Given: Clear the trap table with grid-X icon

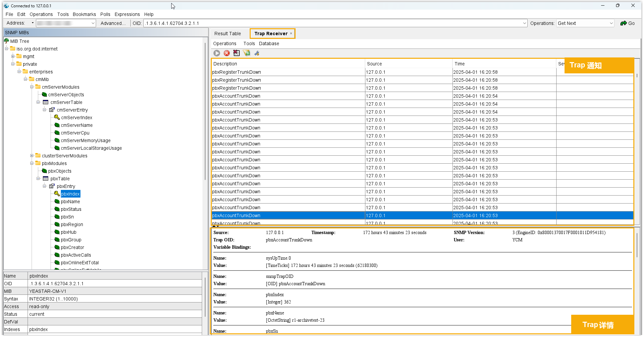Looking at the screenshot, I should pyautogui.click(x=236, y=53).
